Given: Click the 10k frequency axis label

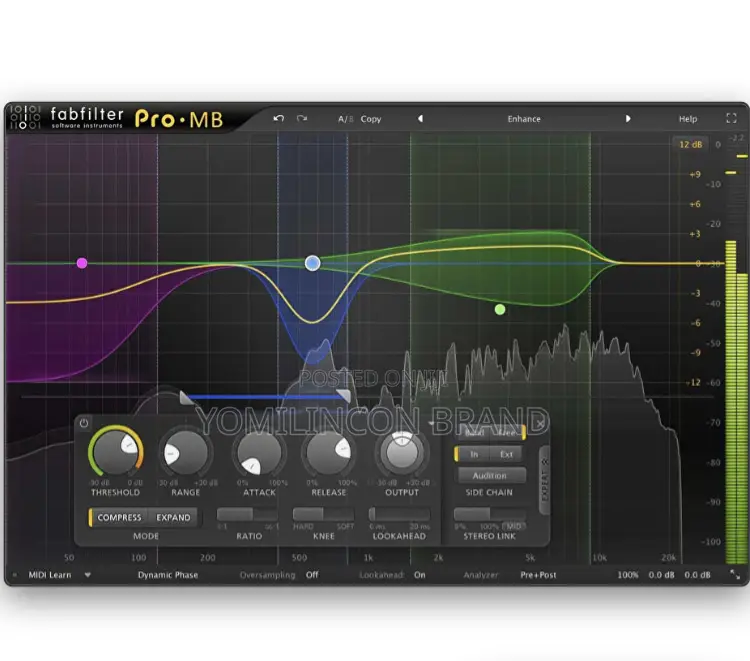Looking at the screenshot, I should [x=599, y=558].
